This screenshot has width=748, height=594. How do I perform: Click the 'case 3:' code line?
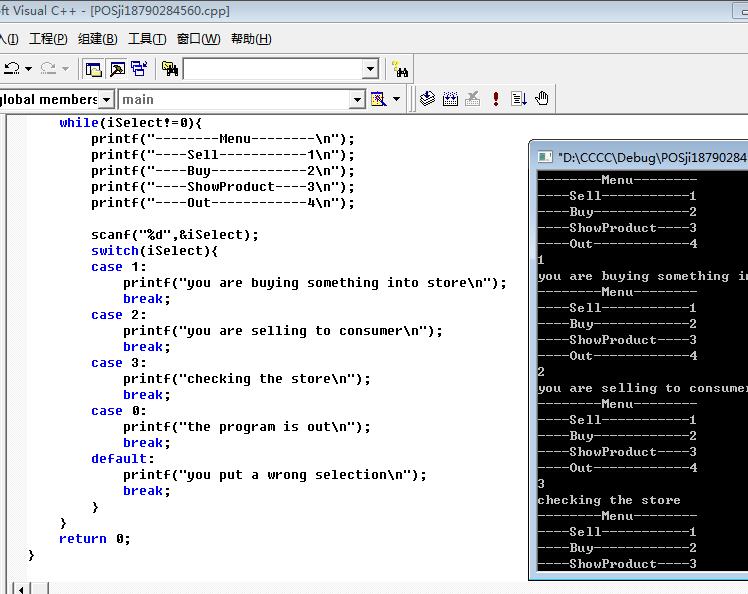pos(119,363)
